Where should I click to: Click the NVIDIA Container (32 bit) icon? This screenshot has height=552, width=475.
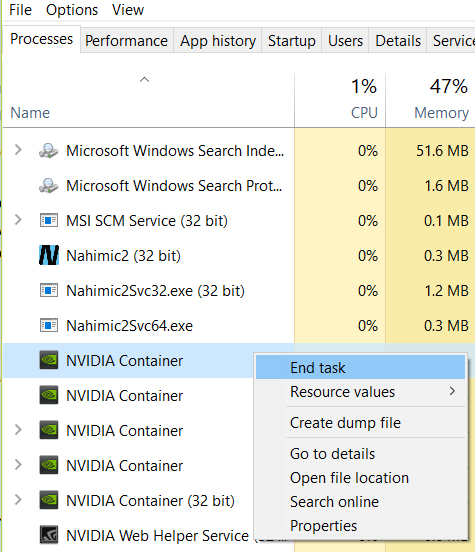pyautogui.click(x=49, y=500)
